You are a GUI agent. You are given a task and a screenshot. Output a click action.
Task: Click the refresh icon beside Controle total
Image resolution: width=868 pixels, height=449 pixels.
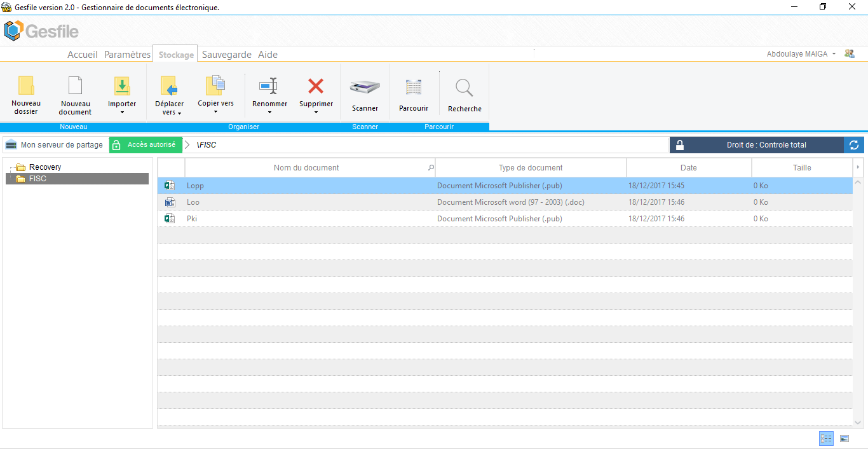854,145
